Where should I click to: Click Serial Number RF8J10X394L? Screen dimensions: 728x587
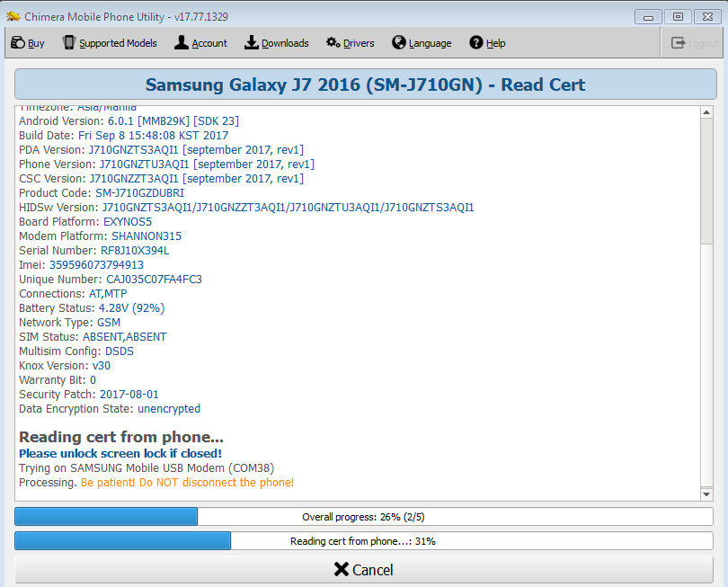[135, 251]
